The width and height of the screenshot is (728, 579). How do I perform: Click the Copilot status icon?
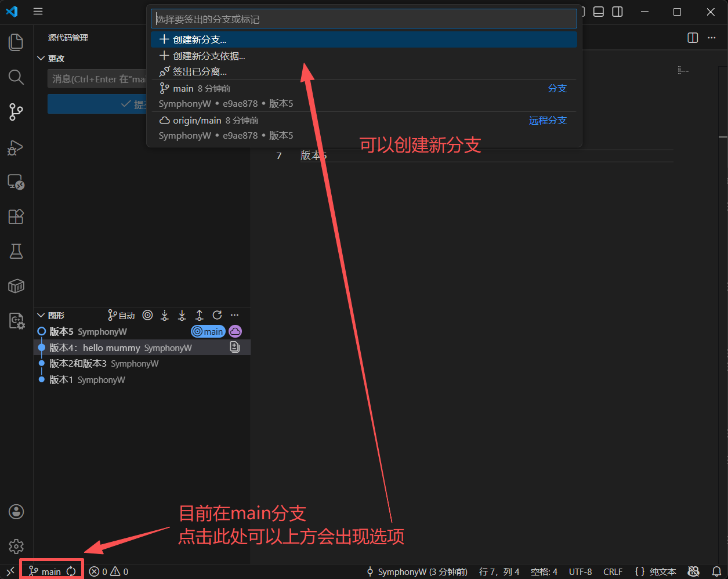693,571
